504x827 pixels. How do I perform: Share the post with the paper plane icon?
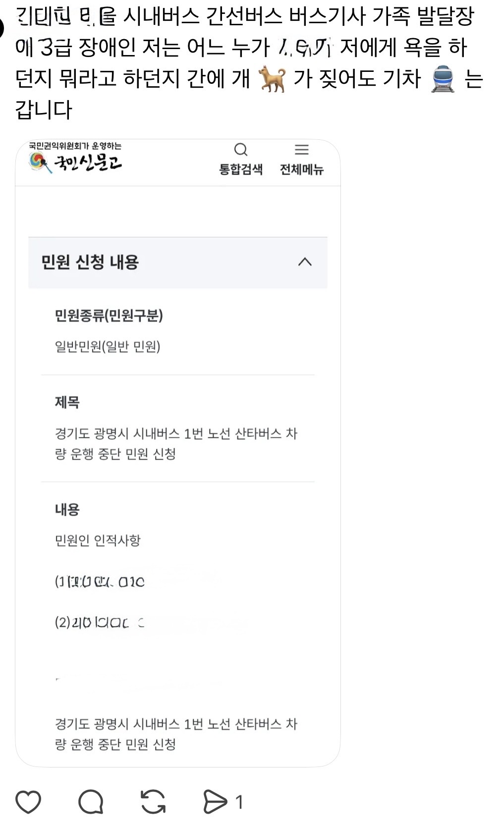[x=215, y=802]
